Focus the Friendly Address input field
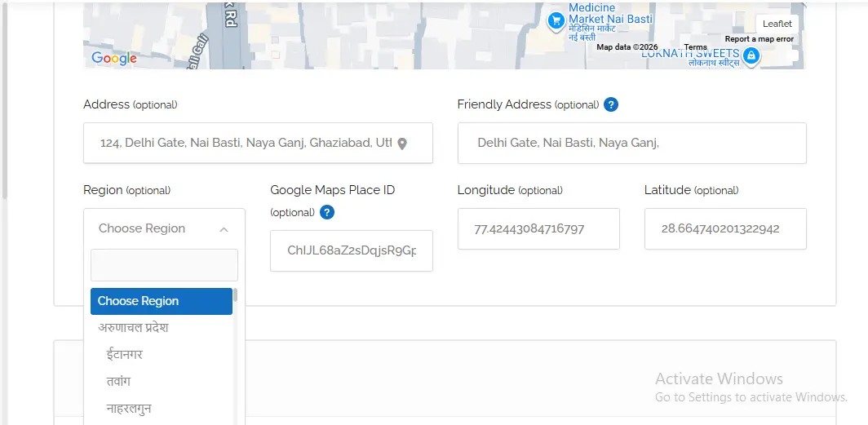Viewport: 868px width, 425px height. pyautogui.click(x=631, y=143)
